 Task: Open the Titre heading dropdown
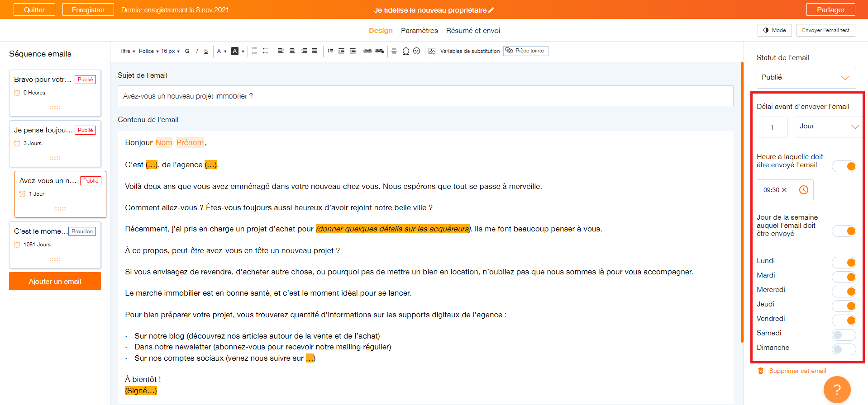tap(127, 51)
